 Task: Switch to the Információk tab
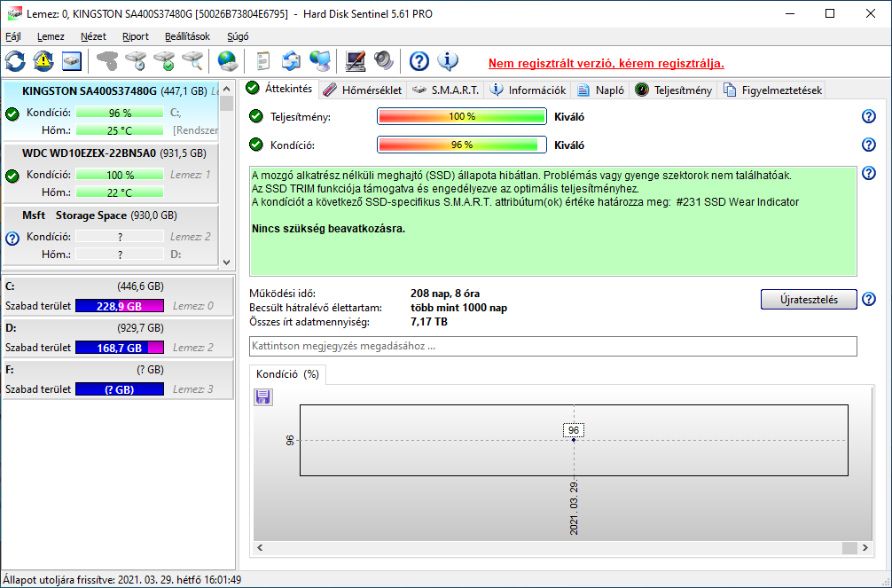point(528,90)
